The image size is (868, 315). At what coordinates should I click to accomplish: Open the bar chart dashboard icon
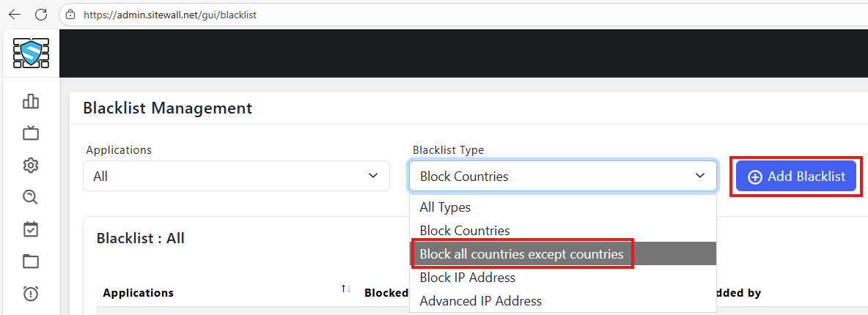[x=31, y=101]
